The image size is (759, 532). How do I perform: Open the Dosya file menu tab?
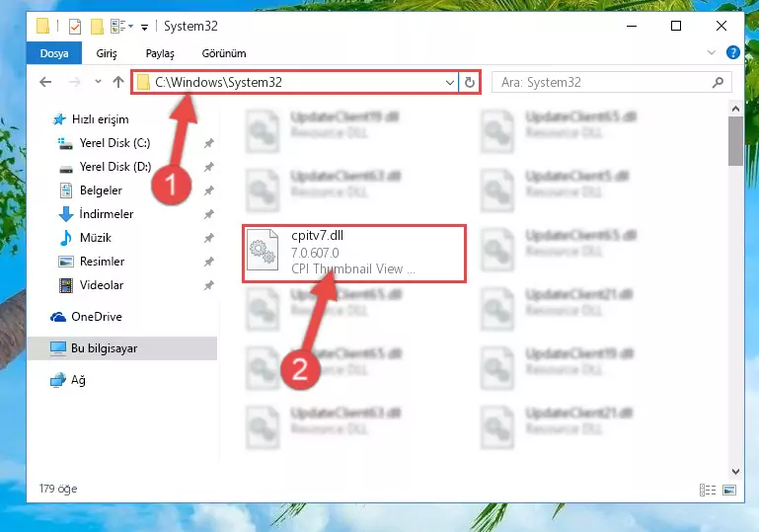click(54, 53)
